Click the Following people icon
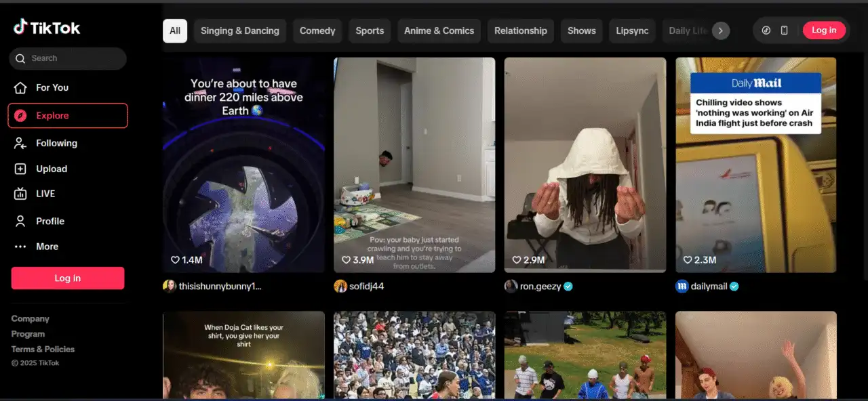Image resolution: width=868 pixels, height=401 pixels. [20, 143]
